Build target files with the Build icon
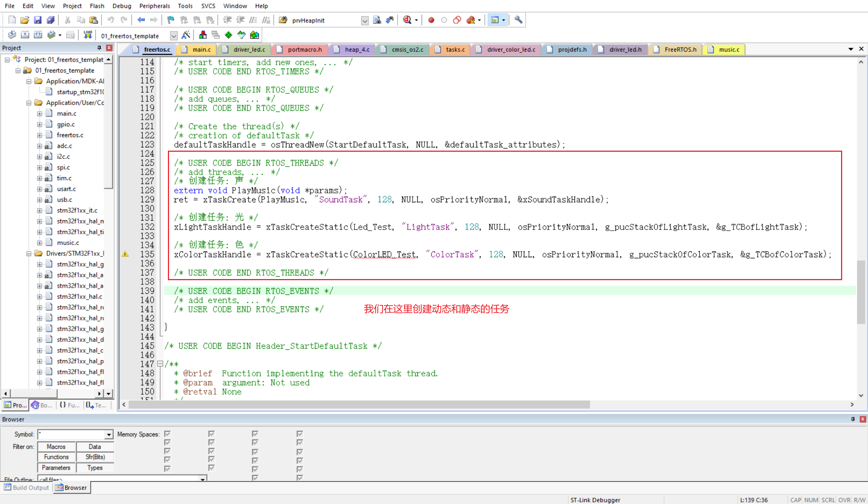The image size is (868, 504). (25, 35)
